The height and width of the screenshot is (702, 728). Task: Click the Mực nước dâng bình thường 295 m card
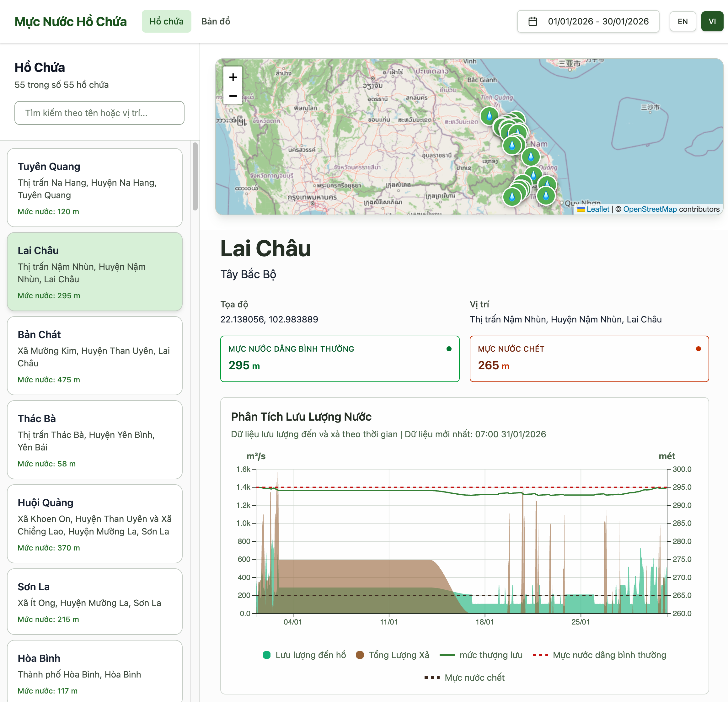pos(340,359)
